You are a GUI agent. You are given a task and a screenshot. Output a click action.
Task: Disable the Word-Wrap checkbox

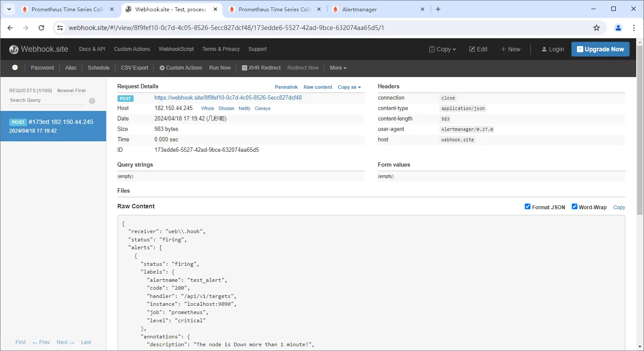coord(574,207)
